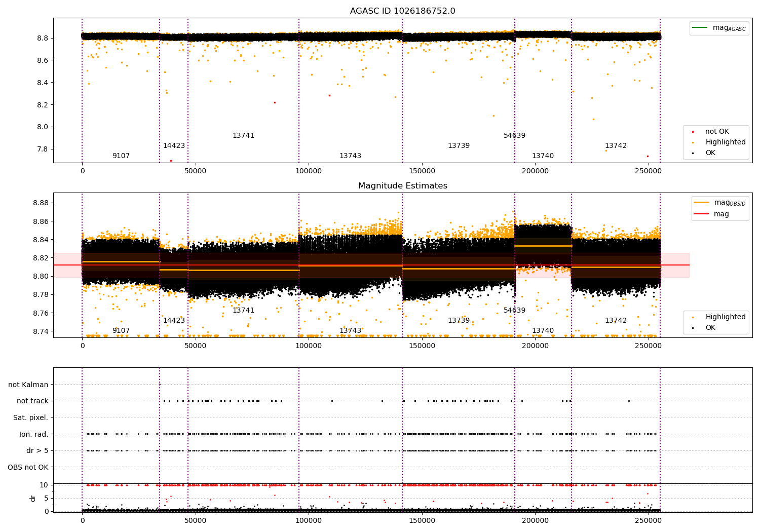The width and height of the screenshot is (760, 532).
Task: Click the red "mag" legend entry
Action: (x=711, y=214)
